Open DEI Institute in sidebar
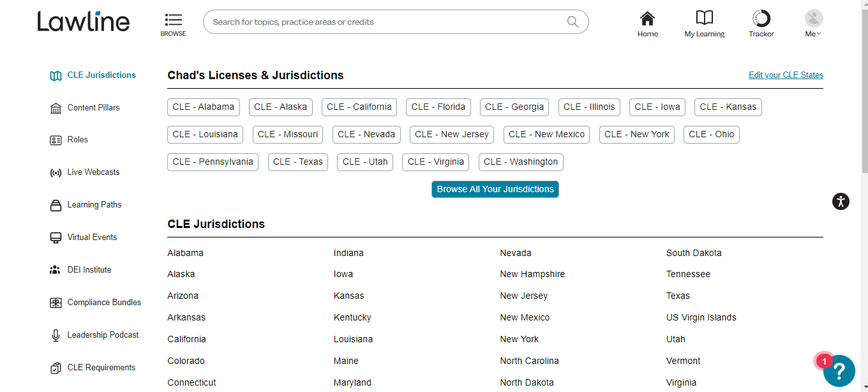 [x=89, y=269]
